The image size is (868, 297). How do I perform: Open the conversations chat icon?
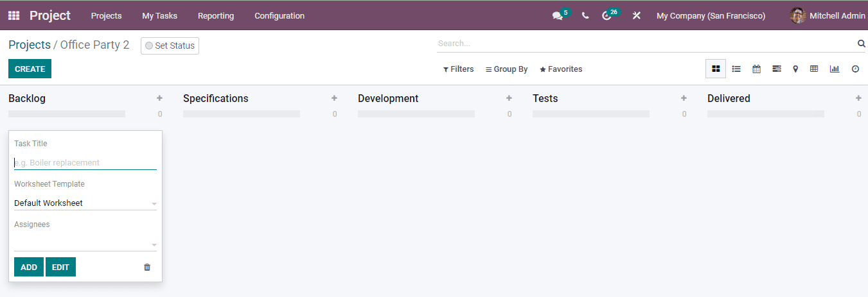[x=557, y=15]
